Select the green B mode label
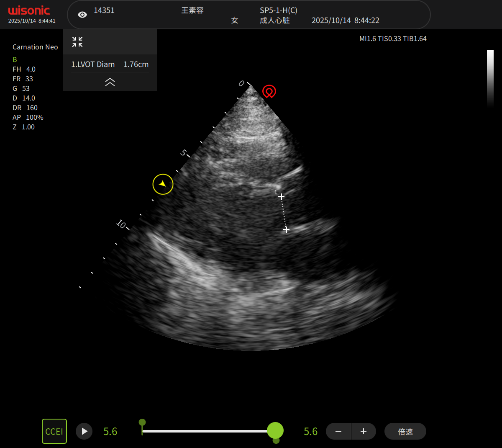This screenshot has height=448, width=502. click(15, 59)
